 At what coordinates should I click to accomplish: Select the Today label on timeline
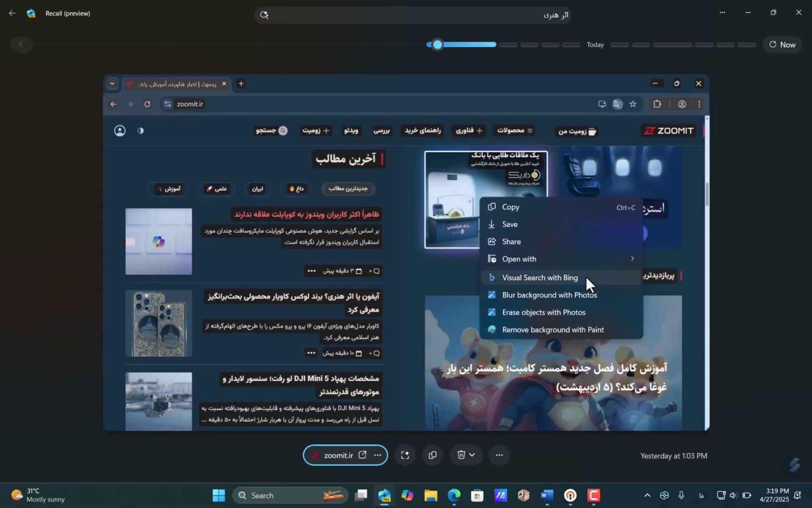tap(595, 45)
